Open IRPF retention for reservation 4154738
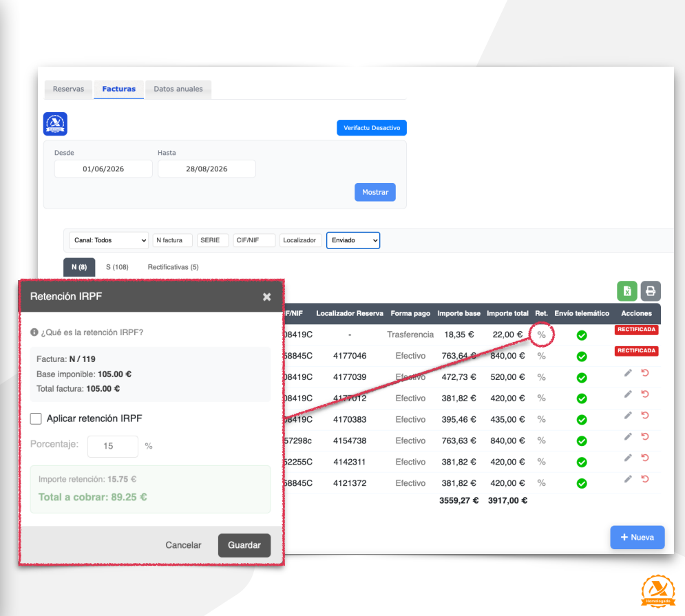 (541, 440)
